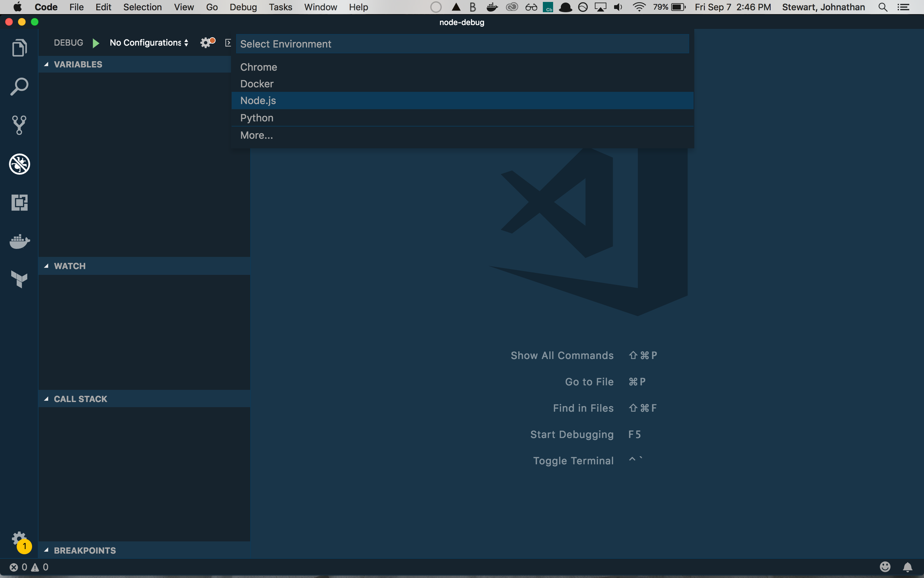Viewport: 924px width, 578px height.
Task: Pick the Python environment
Action: pos(462,118)
